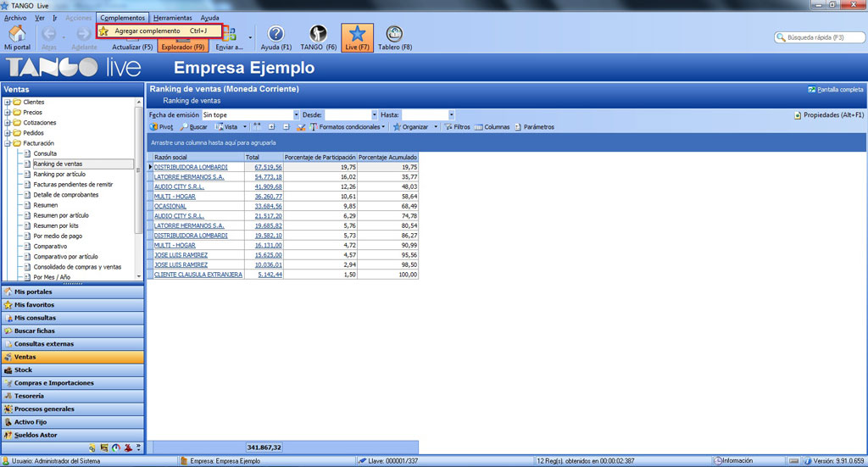Open Formatos condicionales dropdown

coord(347,127)
